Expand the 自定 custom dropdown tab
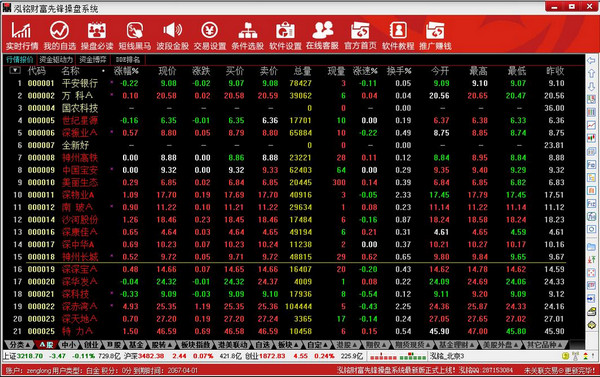The width and height of the screenshot is (600, 377). [318, 344]
